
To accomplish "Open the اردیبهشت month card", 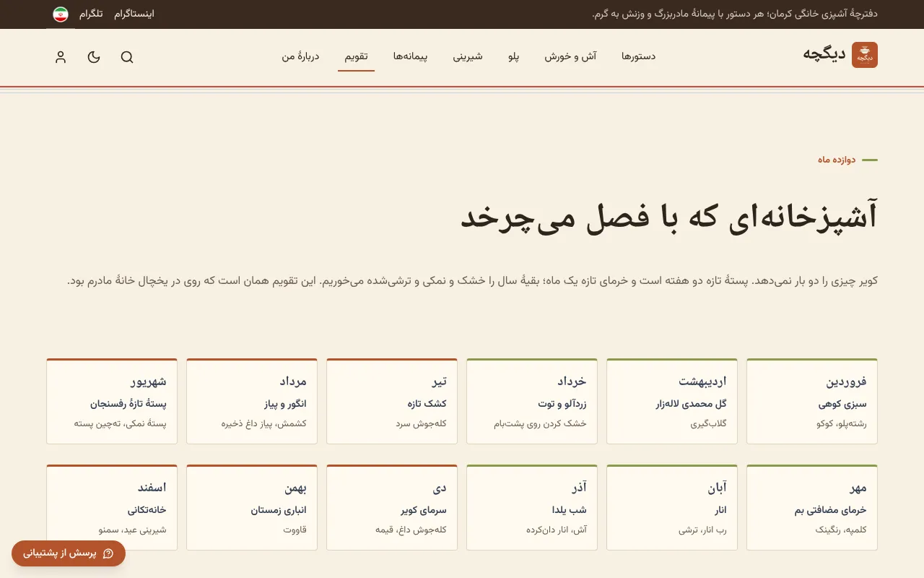I will coord(672,401).
